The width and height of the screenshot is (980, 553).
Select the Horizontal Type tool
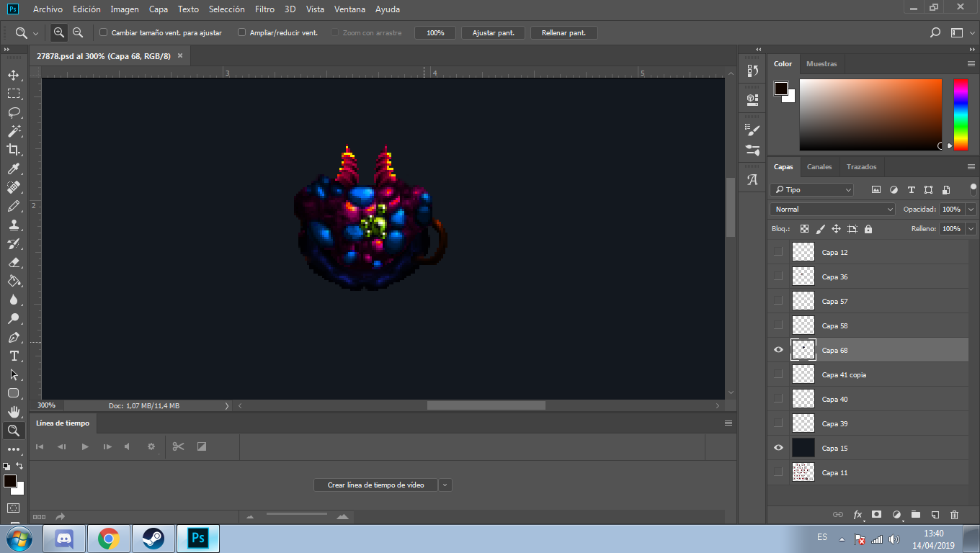(x=14, y=356)
